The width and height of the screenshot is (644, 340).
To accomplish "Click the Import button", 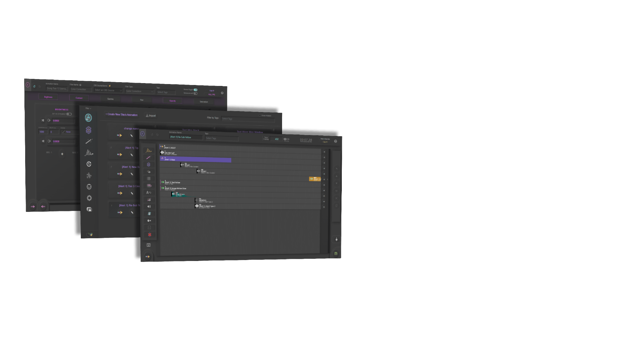I will point(151,116).
